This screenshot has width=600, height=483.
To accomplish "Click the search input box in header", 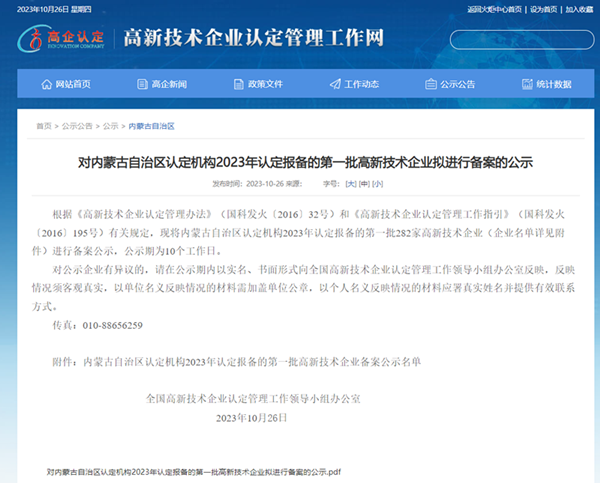I will pyautogui.click(x=520, y=40).
